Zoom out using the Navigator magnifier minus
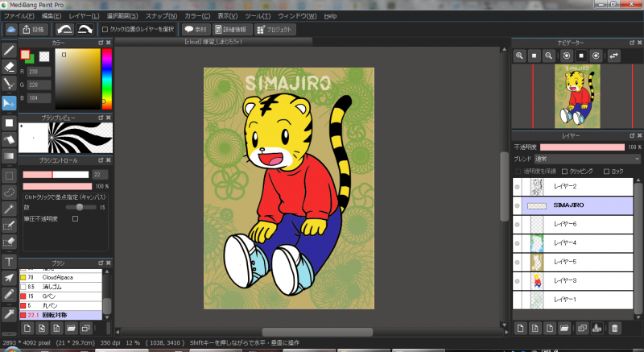Viewport: 644px width, 352px height. tap(548, 56)
